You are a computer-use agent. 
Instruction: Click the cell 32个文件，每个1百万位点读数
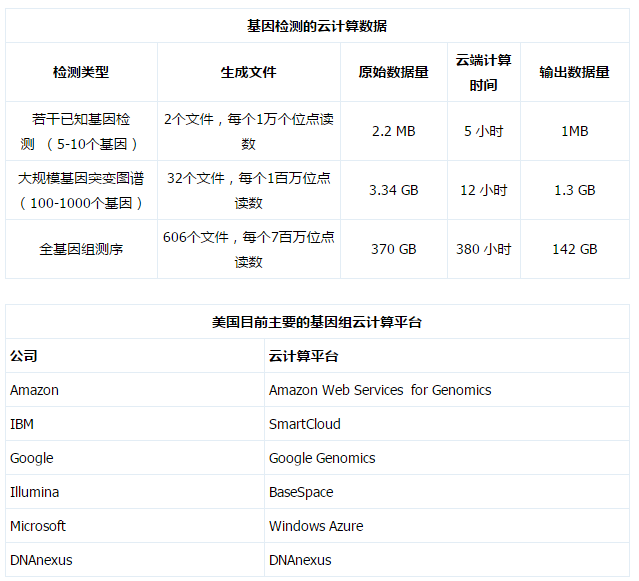249,190
